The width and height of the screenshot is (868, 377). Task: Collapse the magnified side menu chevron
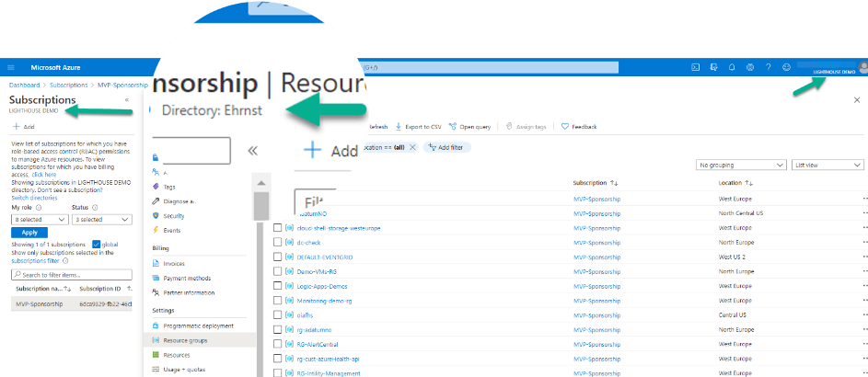click(252, 151)
